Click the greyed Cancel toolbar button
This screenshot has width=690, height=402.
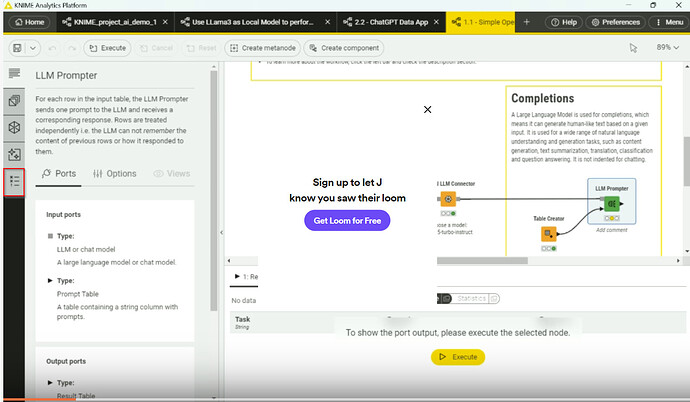tap(156, 48)
